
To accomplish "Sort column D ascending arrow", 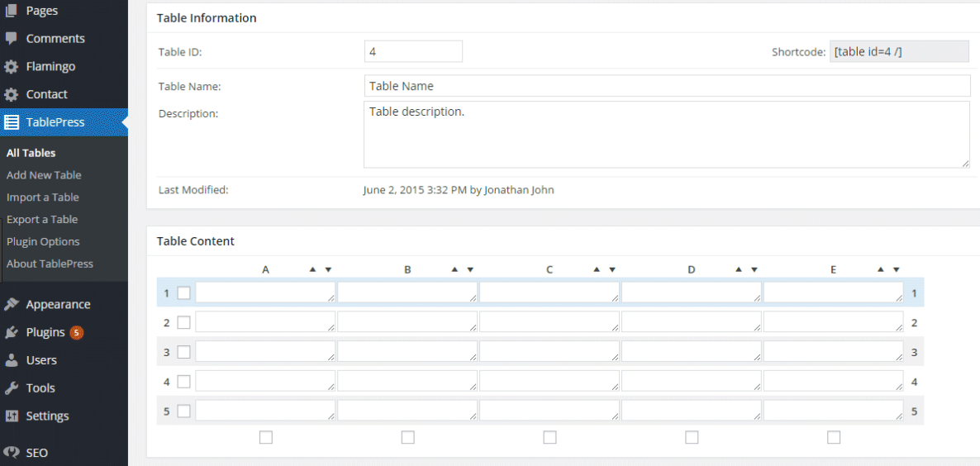I will point(738,270).
